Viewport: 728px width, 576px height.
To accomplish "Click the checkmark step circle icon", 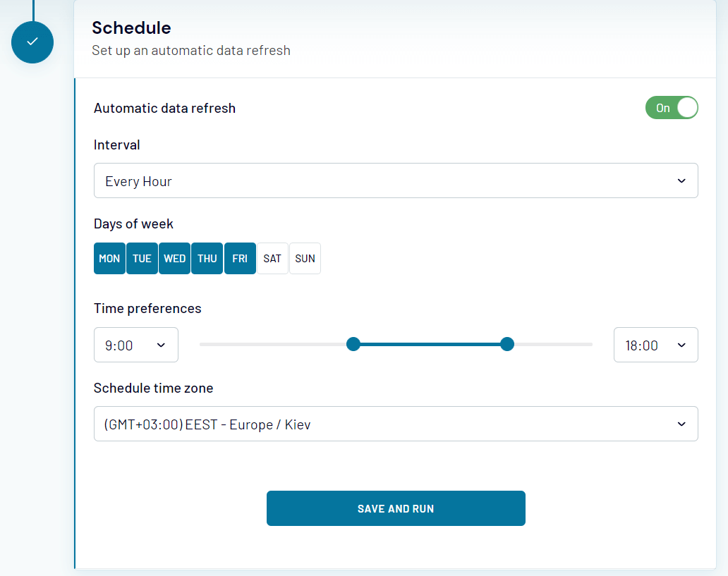I will (x=32, y=42).
